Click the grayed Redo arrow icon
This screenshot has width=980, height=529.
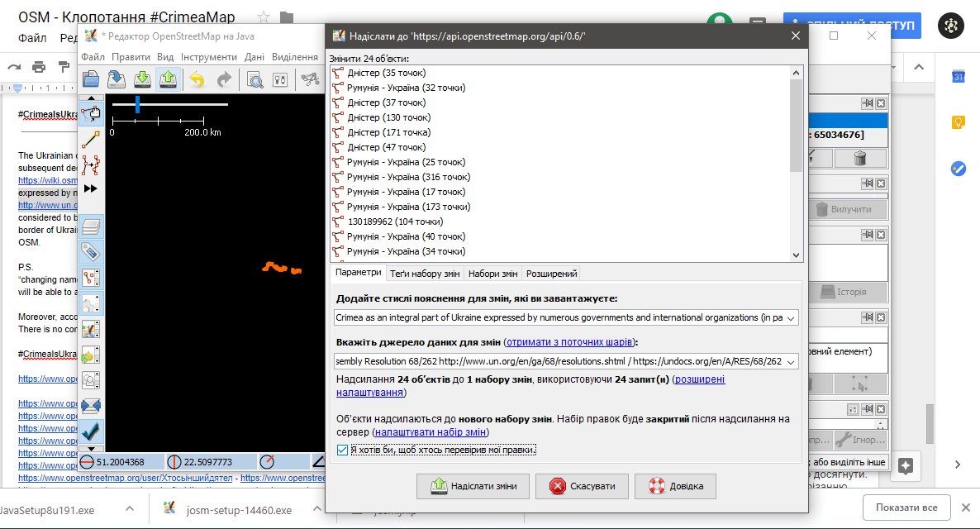click(224, 79)
